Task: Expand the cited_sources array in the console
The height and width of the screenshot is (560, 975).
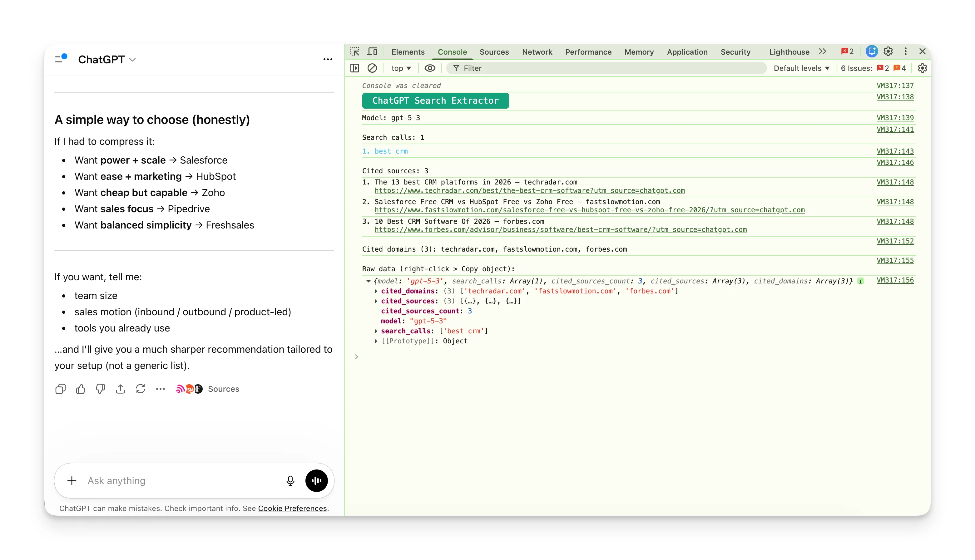Action: tap(376, 301)
